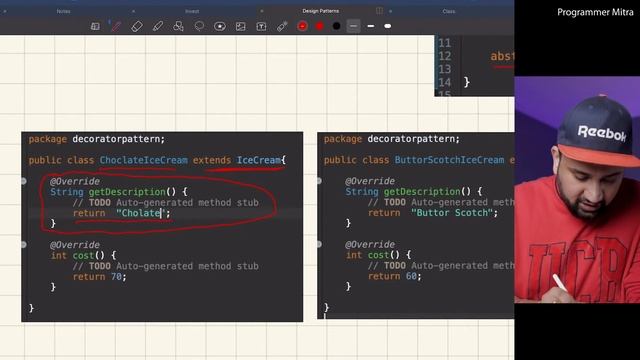Viewport: 640px width, 360px height.
Task: Select the Highlighter tool
Action: pos(158,27)
